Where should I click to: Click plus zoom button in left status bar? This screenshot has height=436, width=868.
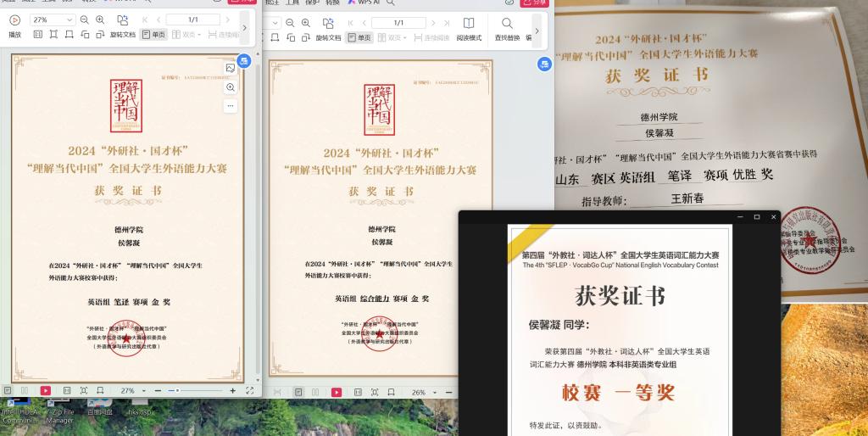(232, 390)
